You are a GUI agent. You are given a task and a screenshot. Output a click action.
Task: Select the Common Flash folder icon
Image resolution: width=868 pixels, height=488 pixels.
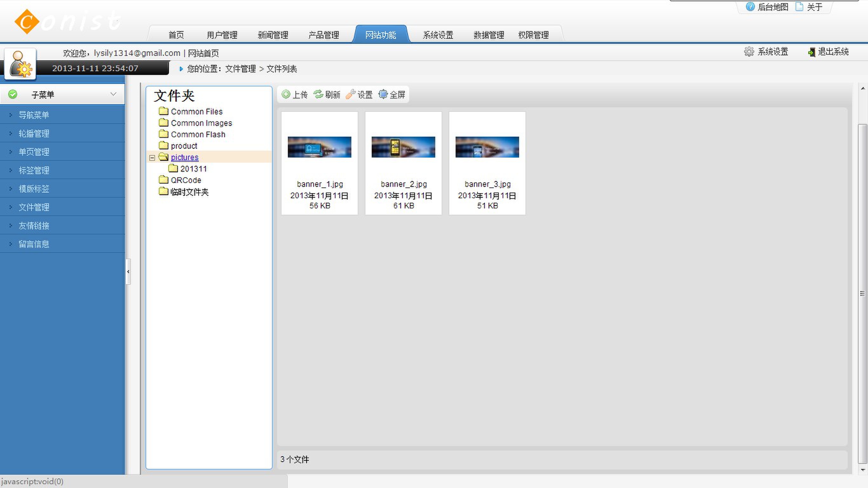[x=163, y=134]
